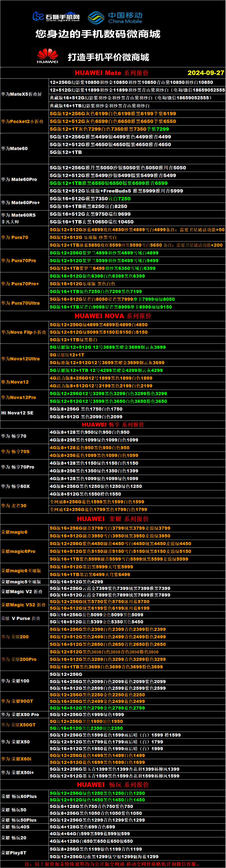Image resolution: width=226 pixels, height=868 pixels.
Task: Click the 华为MateX5折叠屏 model label
Action: (21, 94)
